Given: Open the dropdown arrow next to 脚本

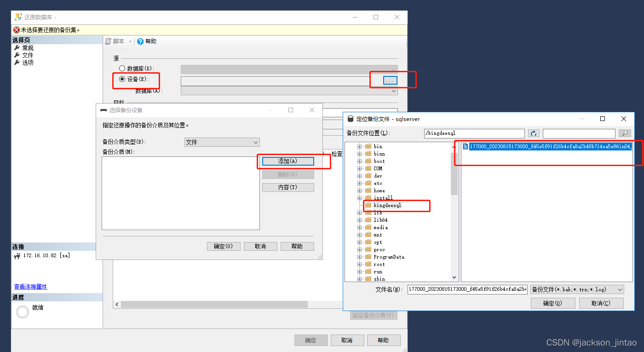Looking at the screenshot, I should pyautogui.click(x=130, y=41).
